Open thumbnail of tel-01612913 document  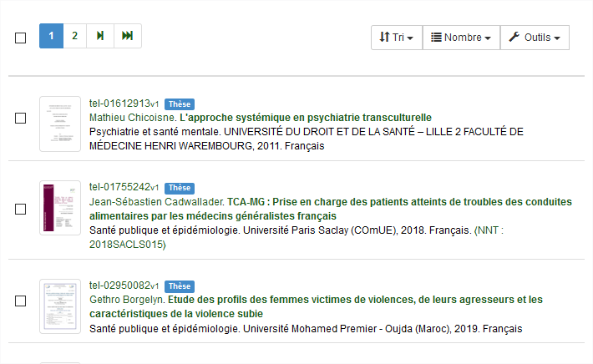tap(60, 124)
